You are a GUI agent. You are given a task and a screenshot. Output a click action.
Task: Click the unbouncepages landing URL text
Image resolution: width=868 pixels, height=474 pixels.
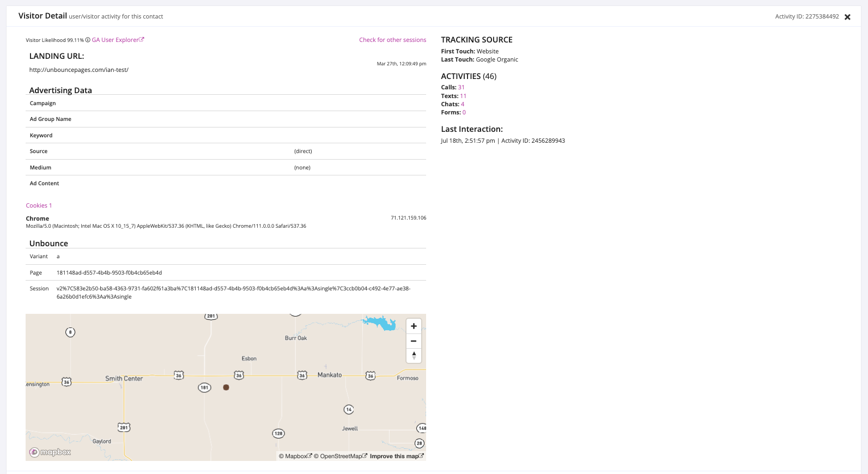click(x=79, y=70)
